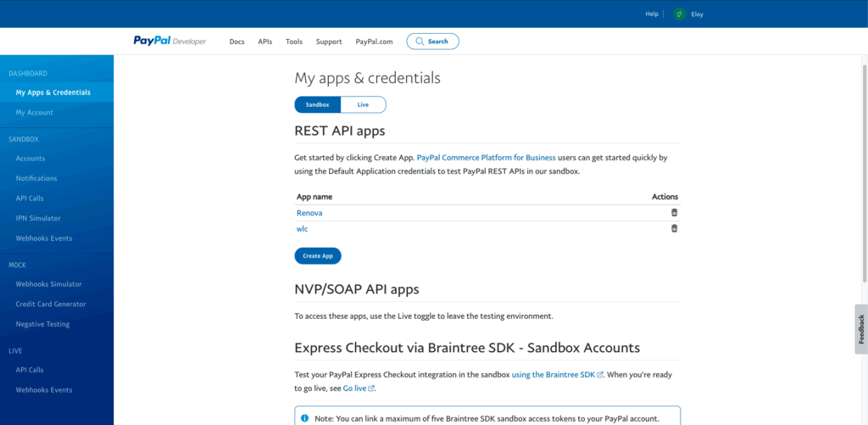
Task: Delete the Renova app via trash icon
Action: [674, 212]
